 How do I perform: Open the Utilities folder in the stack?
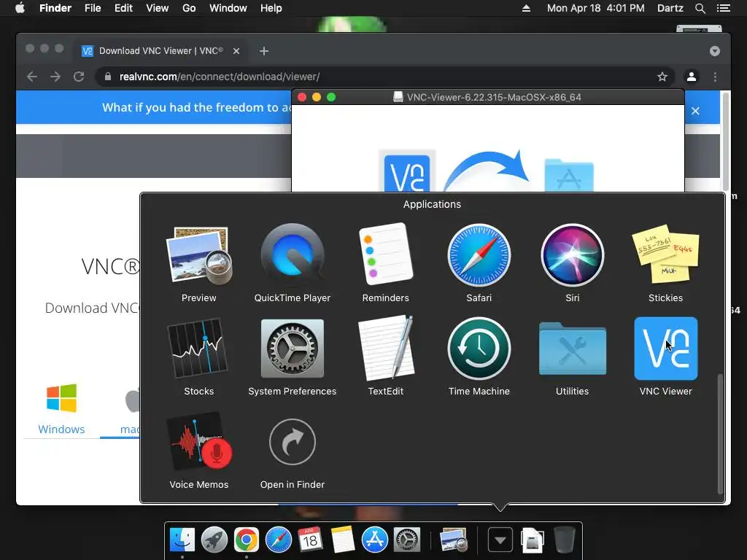[572, 349]
